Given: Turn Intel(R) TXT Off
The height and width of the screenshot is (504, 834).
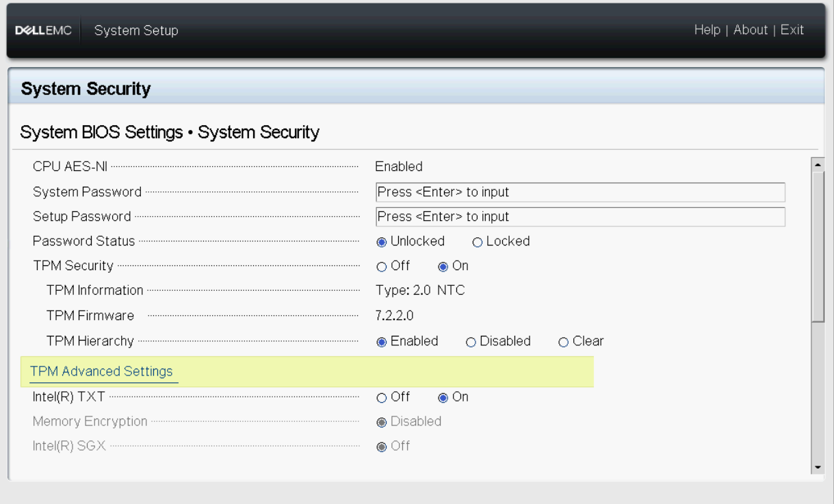Looking at the screenshot, I should 382,398.
